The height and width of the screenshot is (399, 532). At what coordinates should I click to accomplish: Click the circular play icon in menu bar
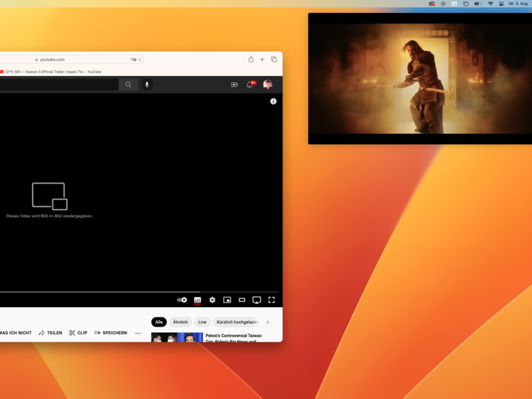[x=443, y=3]
